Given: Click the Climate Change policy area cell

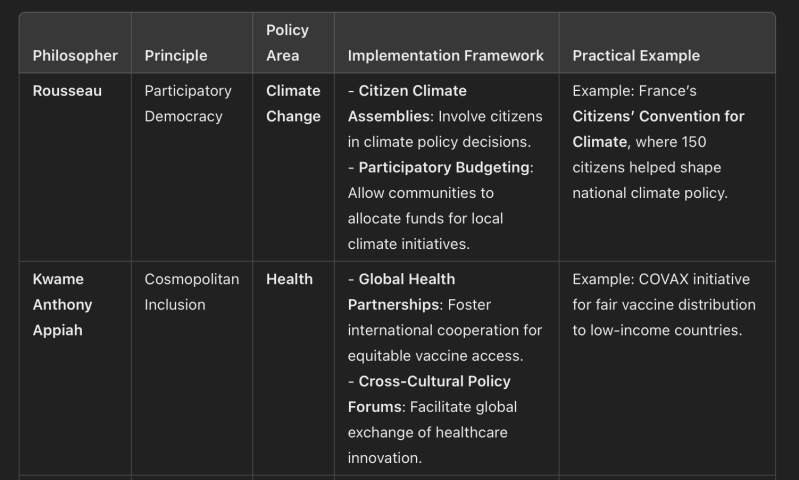Looking at the screenshot, I should pos(292,103).
